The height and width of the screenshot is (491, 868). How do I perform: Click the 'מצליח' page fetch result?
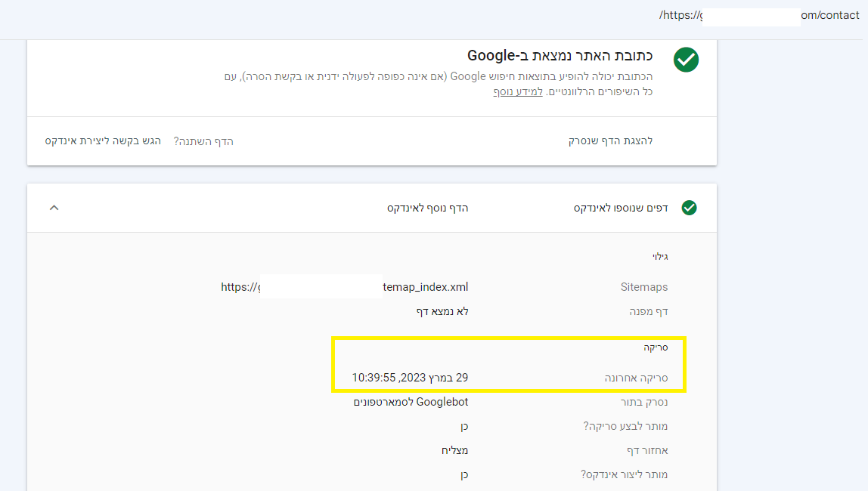point(454,450)
